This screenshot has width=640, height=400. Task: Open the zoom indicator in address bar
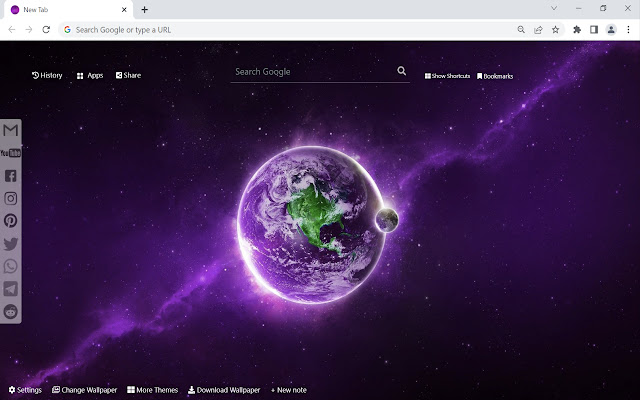pyautogui.click(x=521, y=29)
